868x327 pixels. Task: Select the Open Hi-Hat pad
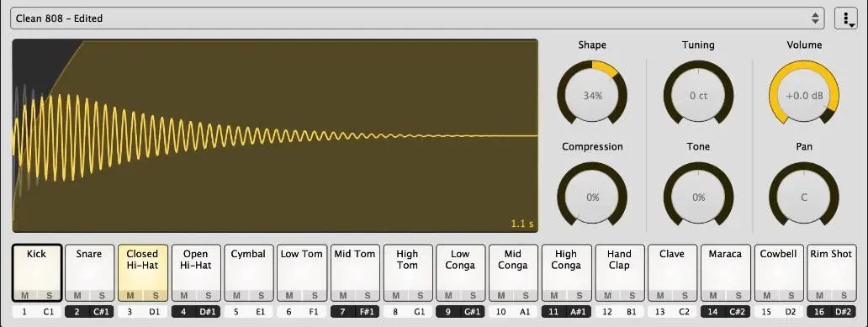[195, 272]
